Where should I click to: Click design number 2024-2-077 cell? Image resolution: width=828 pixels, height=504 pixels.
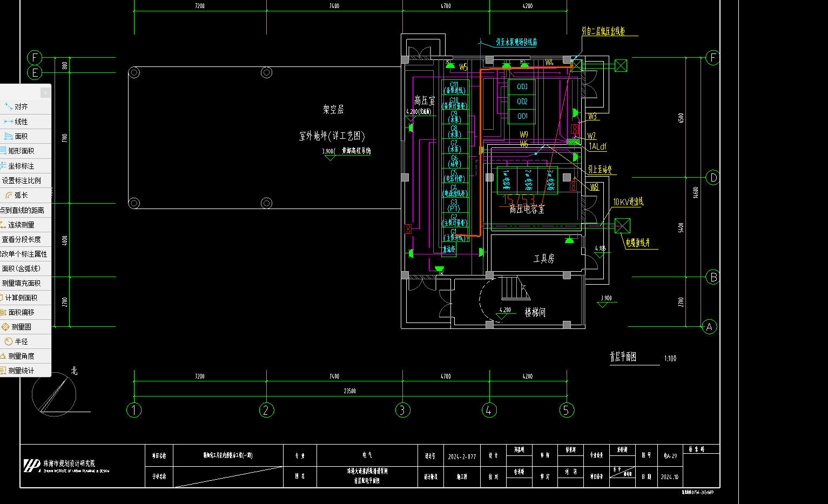tap(462, 456)
